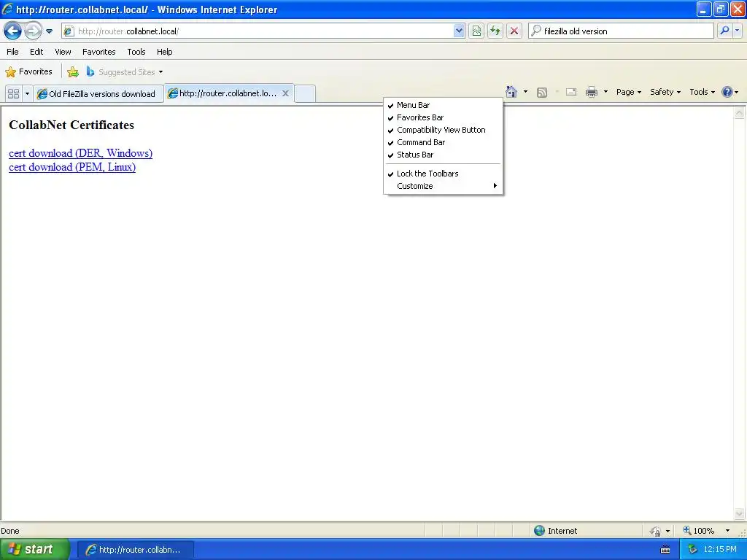Click cert download (PEM, Linux) link
Viewport: 747px width, 560px height.
[x=72, y=167]
